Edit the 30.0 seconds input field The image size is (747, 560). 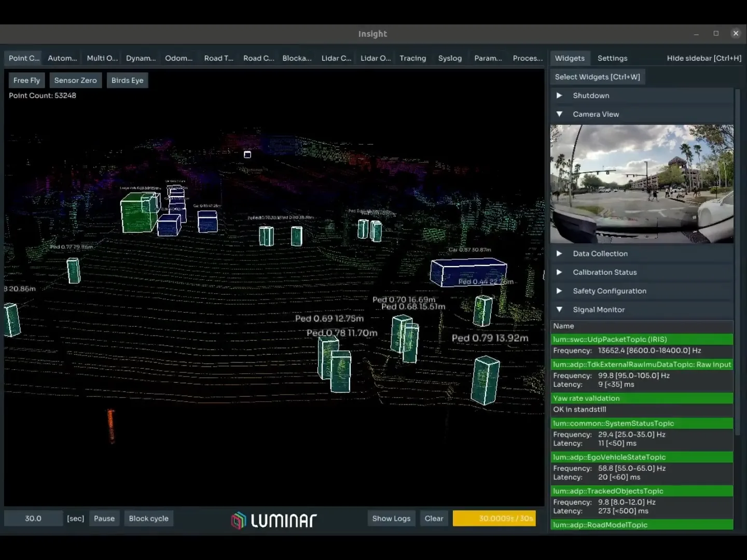[33, 518]
